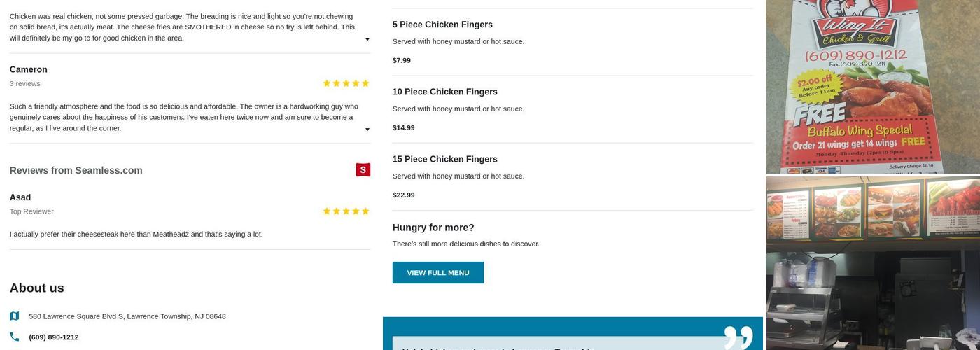Click Cameron's 3 reviews count
980x350 pixels.
(x=25, y=83)
